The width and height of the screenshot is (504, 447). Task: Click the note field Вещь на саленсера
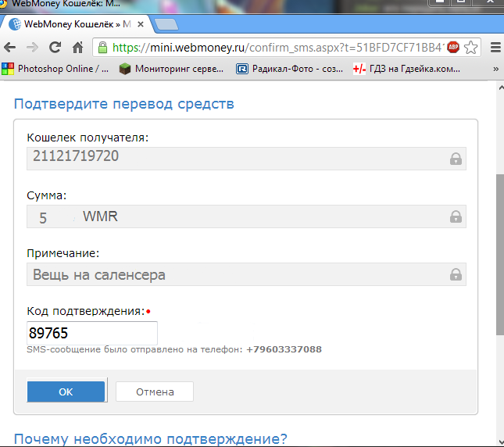[x=246, y=274]
